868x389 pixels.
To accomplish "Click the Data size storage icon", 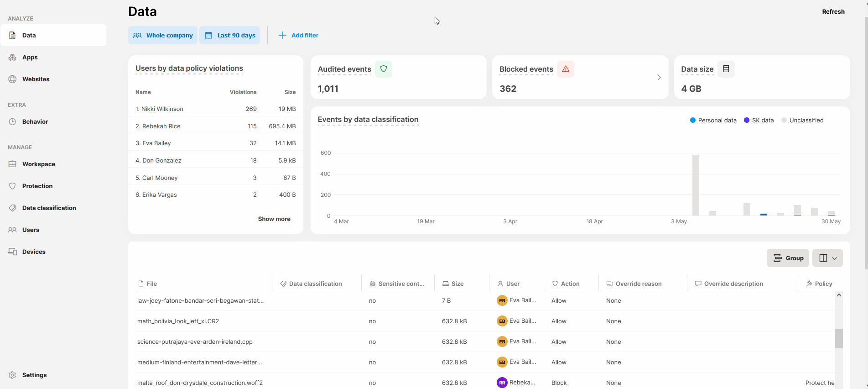I will [726, 69].
